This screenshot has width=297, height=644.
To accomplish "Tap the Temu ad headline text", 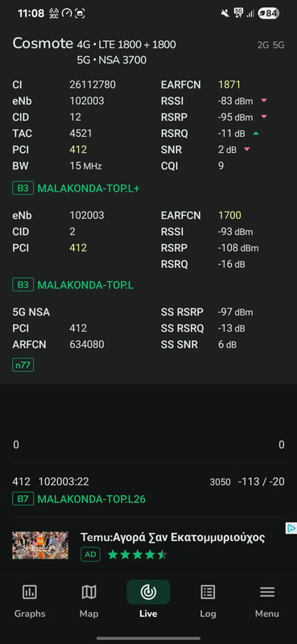I will pyautogui.click(x=172, y=537).
